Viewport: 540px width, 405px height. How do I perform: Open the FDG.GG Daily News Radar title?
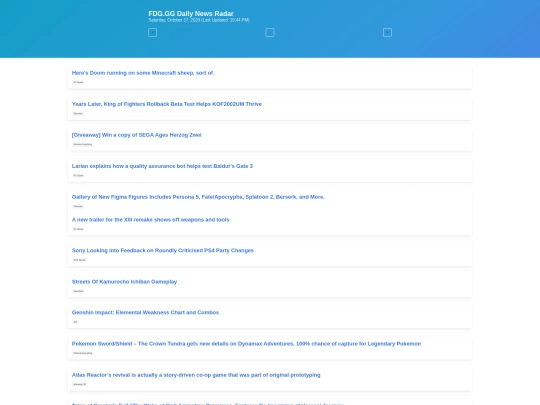click(191, 13)
